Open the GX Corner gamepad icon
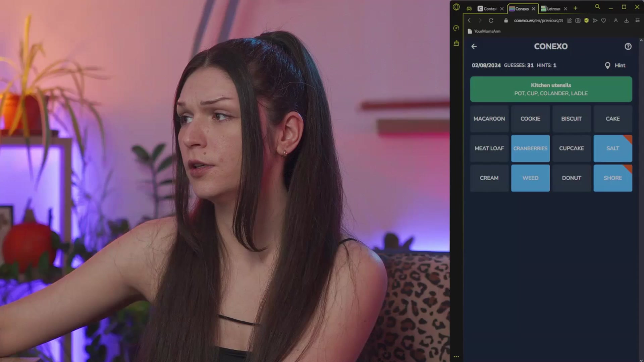This screenshot has width=644, height=362. coord(469,8)
